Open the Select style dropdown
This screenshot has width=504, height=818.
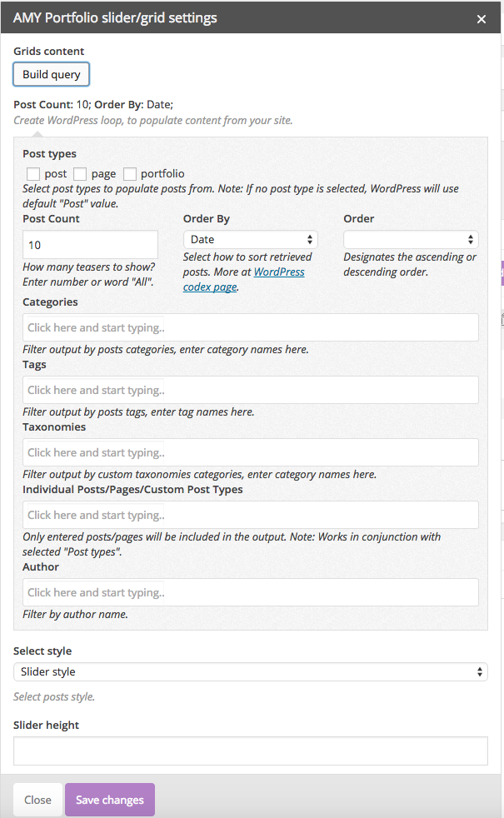click(250, 671)
